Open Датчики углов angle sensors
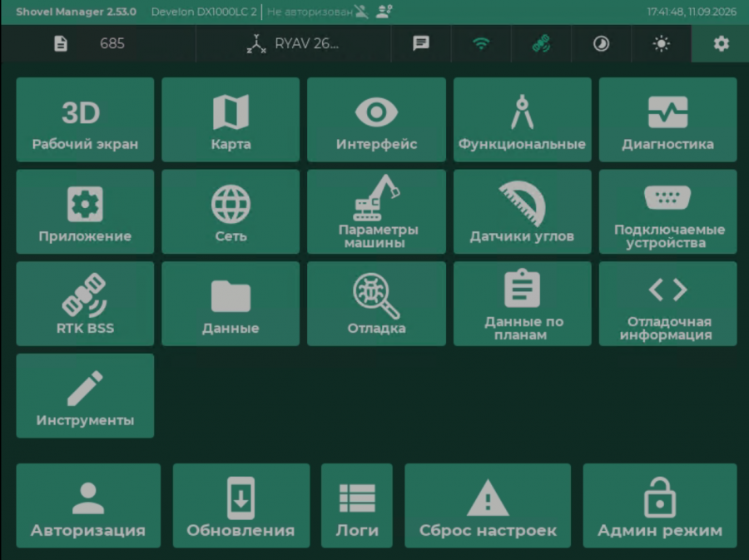Viewport: 749px width, 560px height. pyautogui.click(x=522, y=211)
